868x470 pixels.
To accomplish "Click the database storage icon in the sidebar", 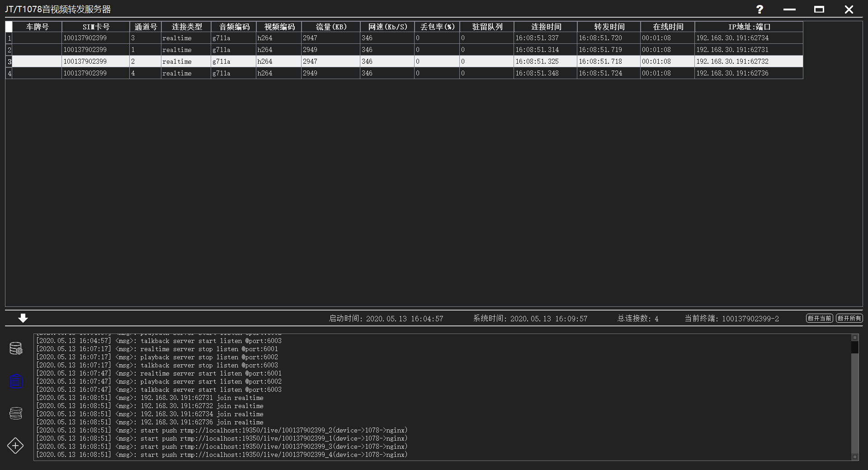I will [16, 414].
